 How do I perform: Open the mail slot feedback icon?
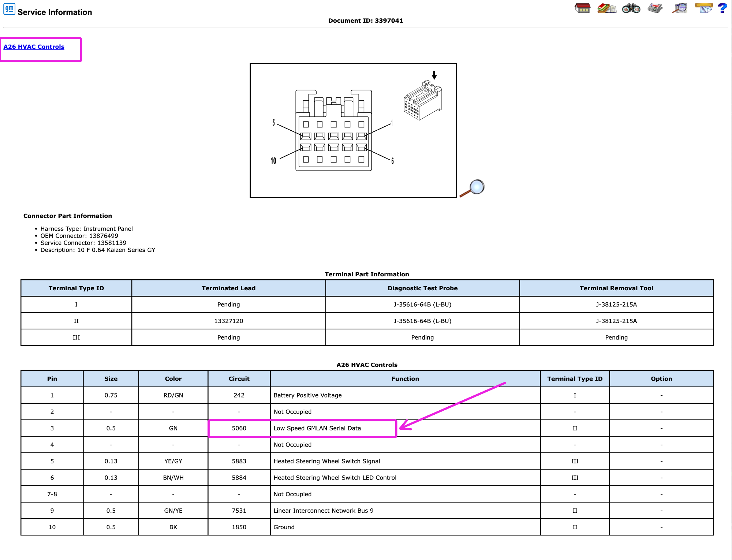703,8
